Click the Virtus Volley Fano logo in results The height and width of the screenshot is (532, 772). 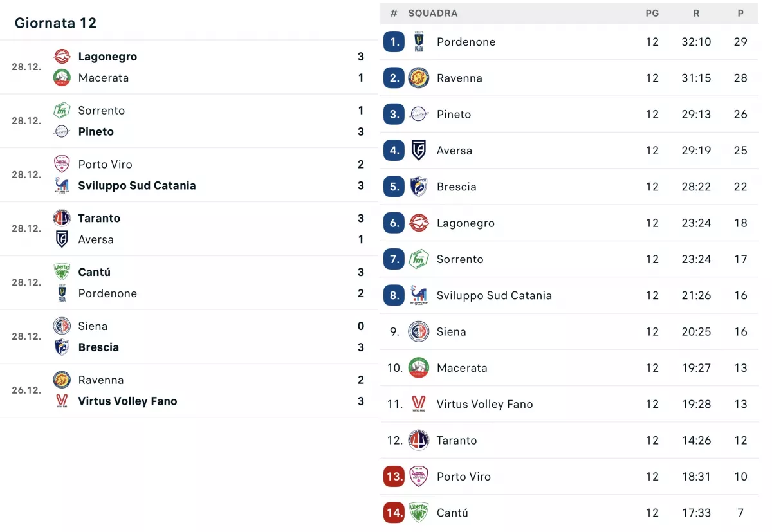click(x=62, y=401)
